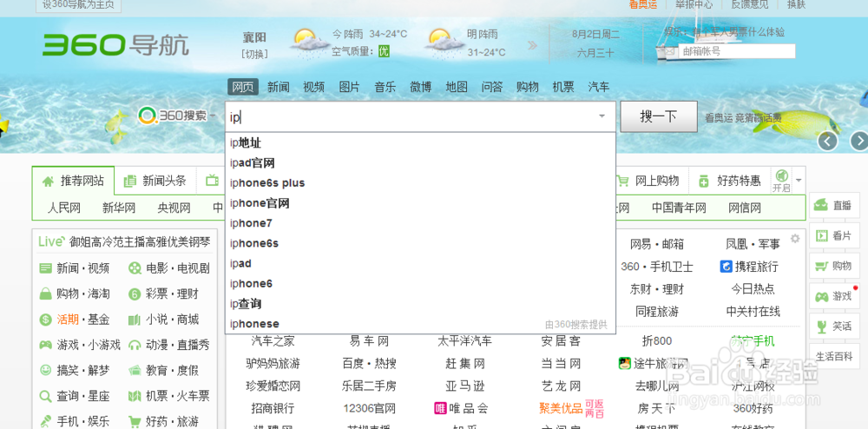Click the today's weather icon
This screenshot has height=429, width=868.
[310, 43]
